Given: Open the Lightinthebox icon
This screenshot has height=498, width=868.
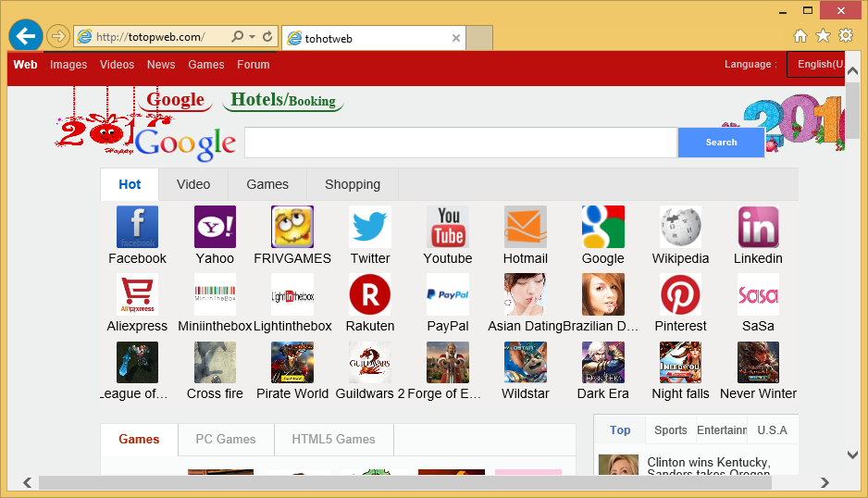Looking at the screenshot, I should click(292, 294).
